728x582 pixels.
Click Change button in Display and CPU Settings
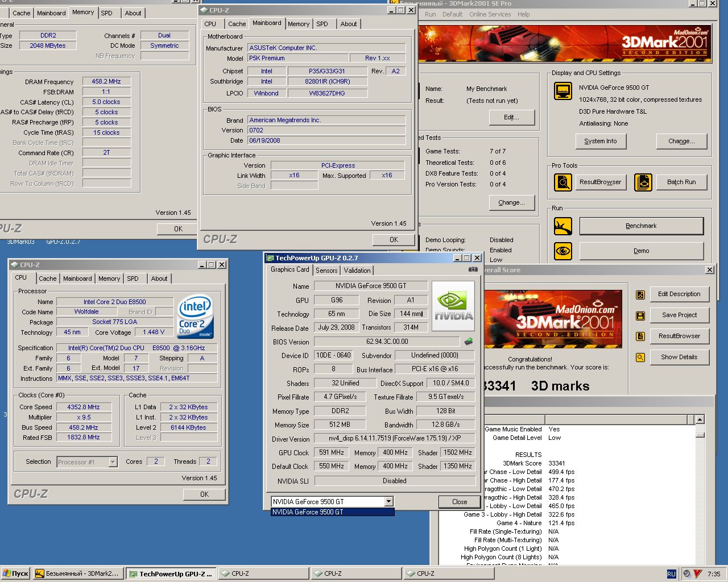[x=681, y=141]
